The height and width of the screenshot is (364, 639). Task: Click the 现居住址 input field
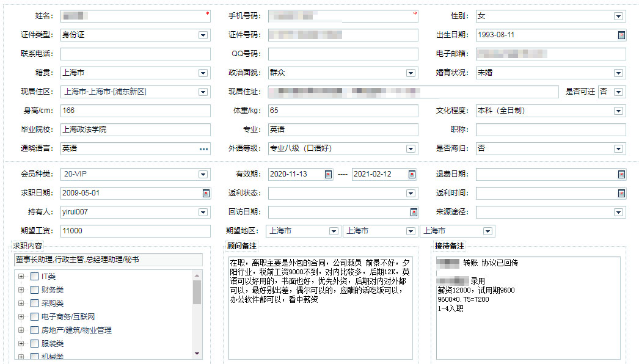click(413, 92)
